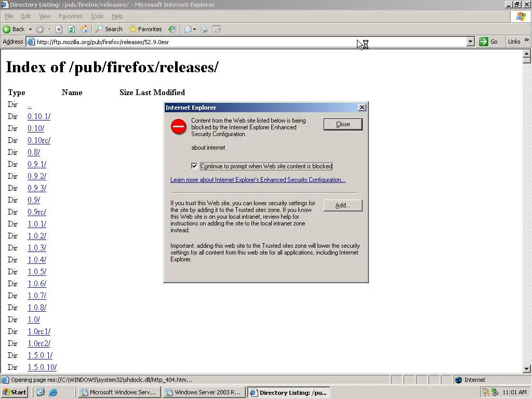Click the Forward navigation arrow icon
Image resolution: width=532 pixels, height=399 pixels.
tap(39, 30)
